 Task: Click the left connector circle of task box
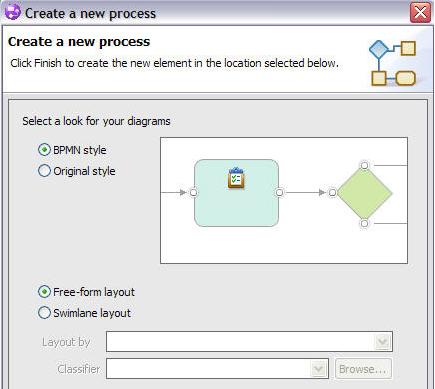click(x=193, y=192)
